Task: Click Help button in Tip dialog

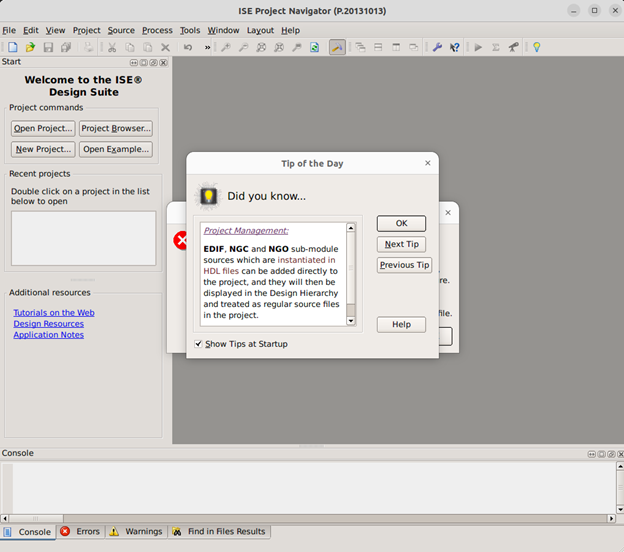Action: click(x=401, y=324)
